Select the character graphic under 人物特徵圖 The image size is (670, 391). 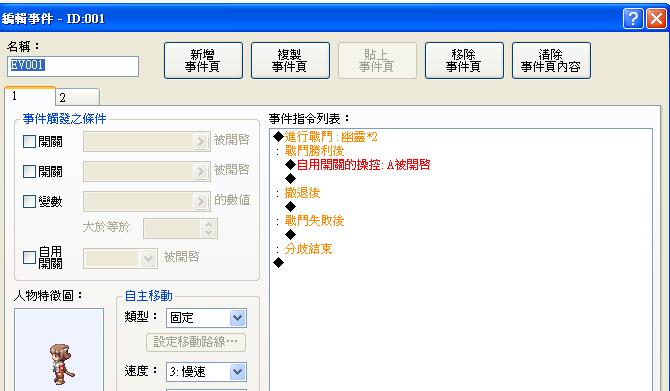(x=59, y=350)
